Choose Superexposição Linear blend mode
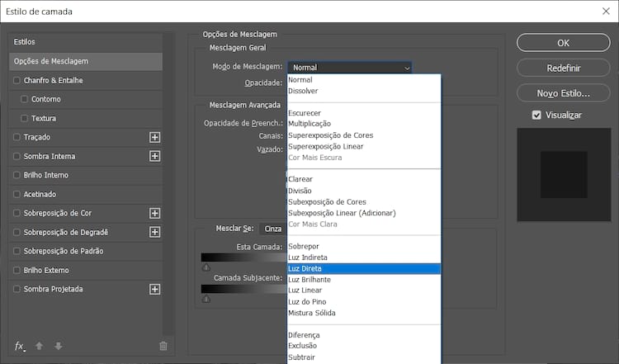Screen dimensions: 619x364 tap(364, 146)
